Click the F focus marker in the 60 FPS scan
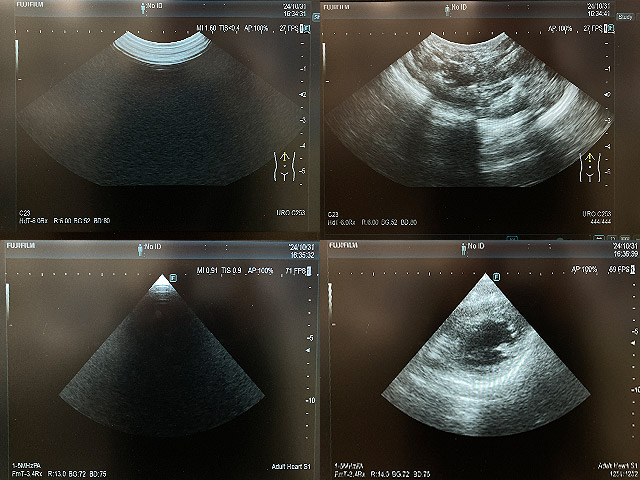 pyautogui.click(x=496, y=277)
